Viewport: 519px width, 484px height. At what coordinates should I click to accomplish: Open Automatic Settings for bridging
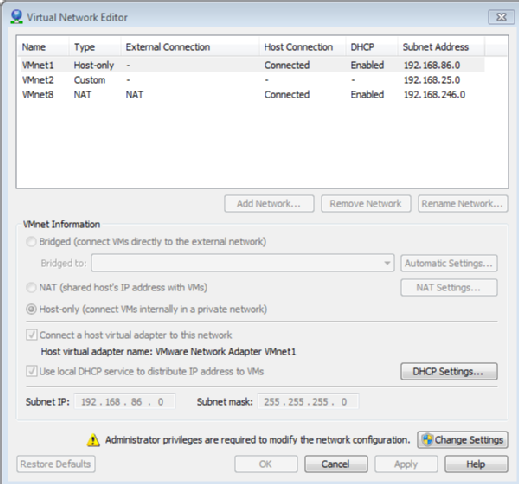point(449,263)
